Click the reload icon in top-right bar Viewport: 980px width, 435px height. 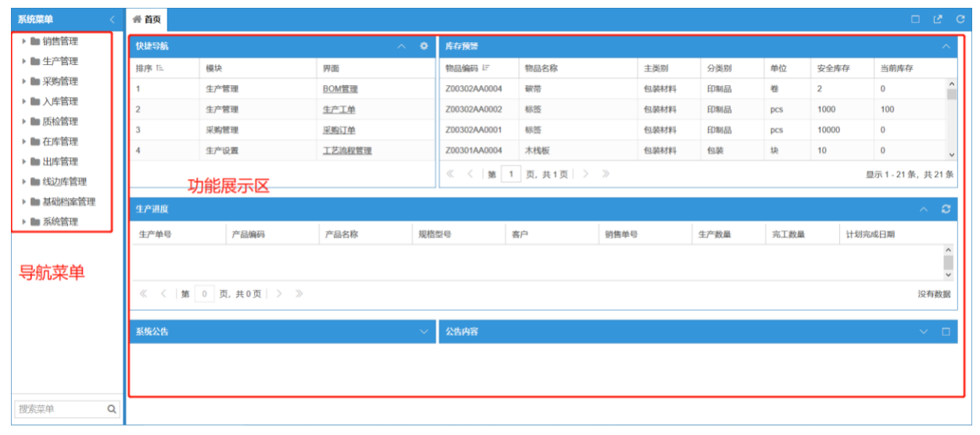960,20
